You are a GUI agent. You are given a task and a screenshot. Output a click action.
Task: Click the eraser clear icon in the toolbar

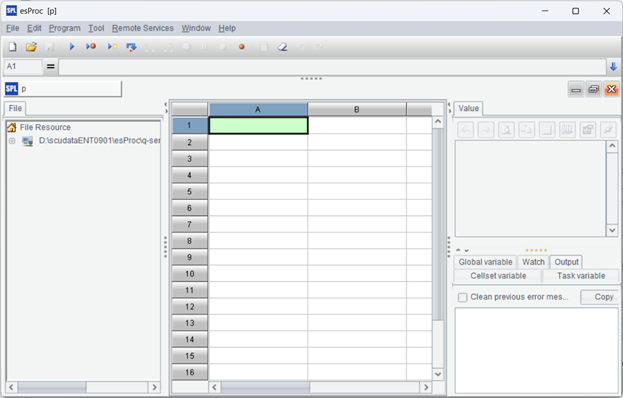[282, 47]
